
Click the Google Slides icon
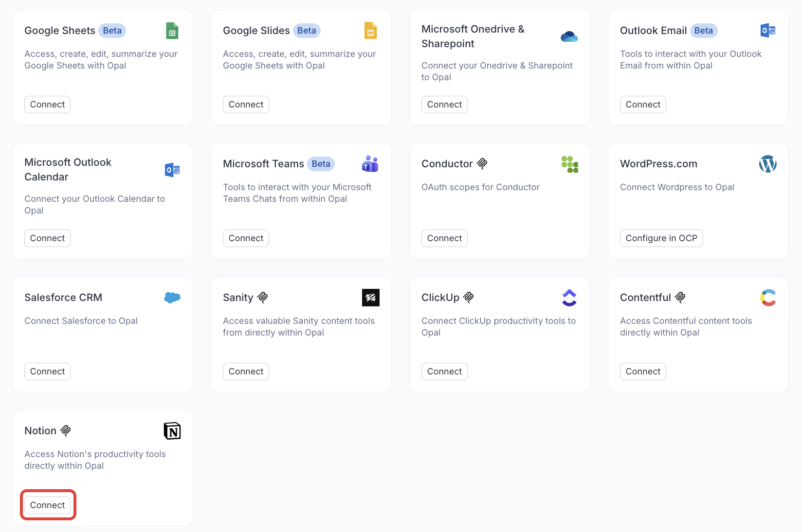tap(371, 31)
